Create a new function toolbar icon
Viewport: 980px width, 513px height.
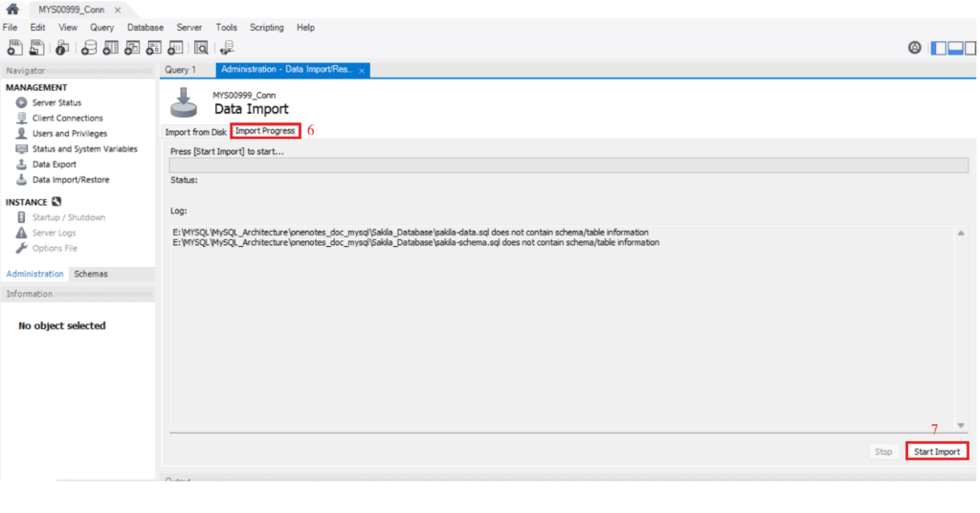[176, 48]
